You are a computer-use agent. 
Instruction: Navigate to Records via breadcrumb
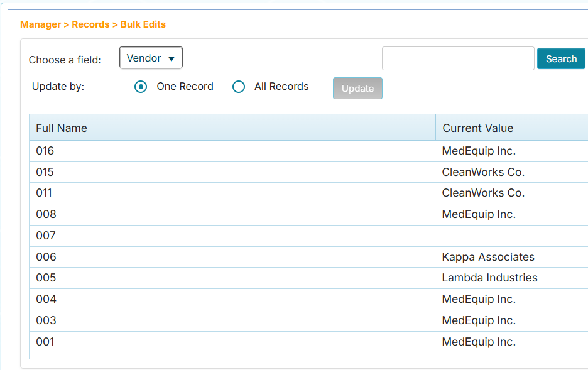(90, 24)
